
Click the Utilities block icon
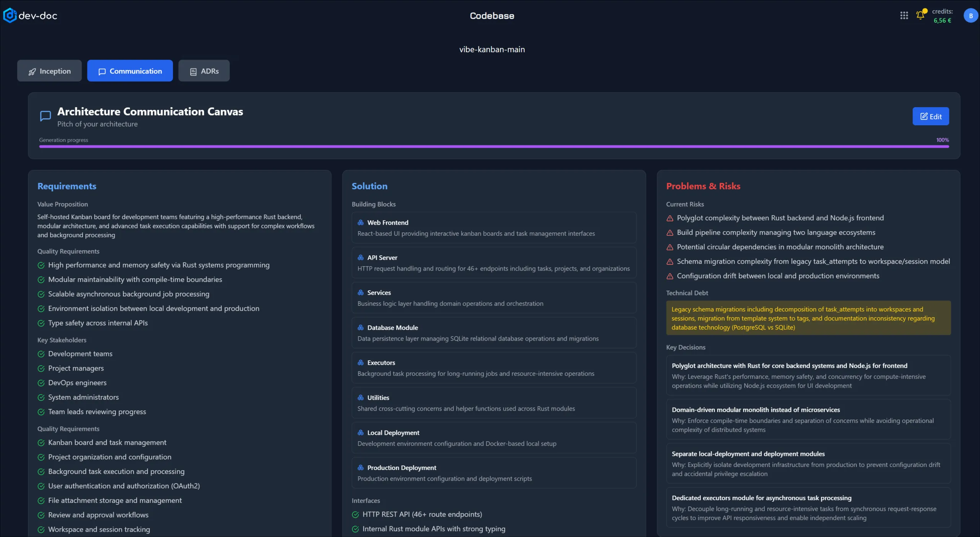click(361, 398)
